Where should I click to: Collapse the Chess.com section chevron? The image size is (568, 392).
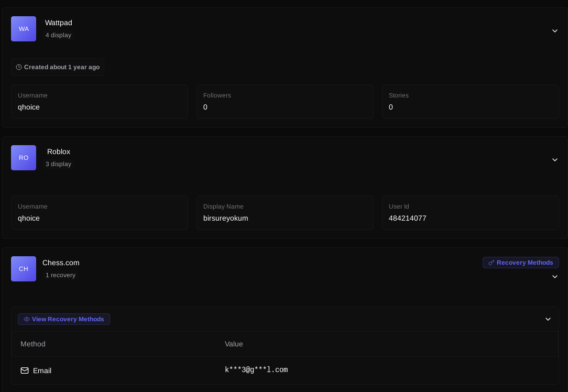(x=555, y=277)
